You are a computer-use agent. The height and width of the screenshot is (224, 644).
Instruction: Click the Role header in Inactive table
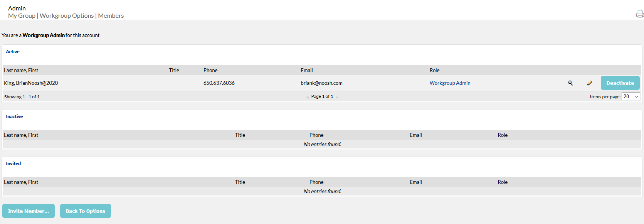pyautogui.click(x=503, y=135)
